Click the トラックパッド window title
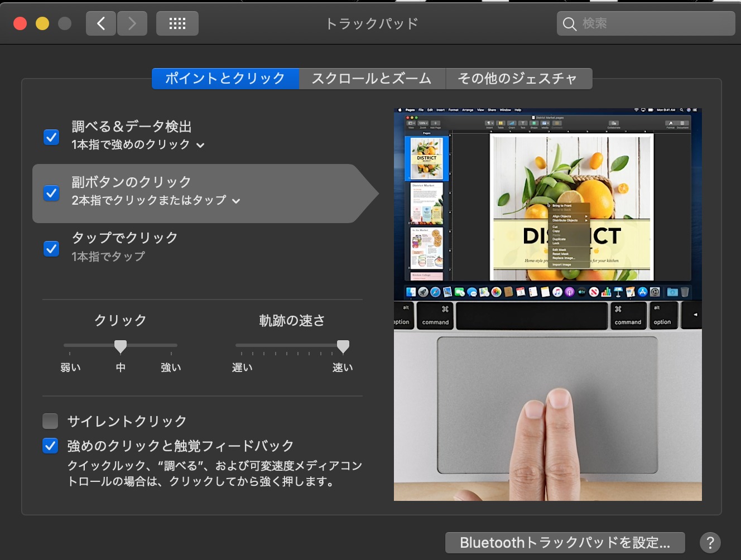Screen dimensions: 741x560 pos(372,23)
